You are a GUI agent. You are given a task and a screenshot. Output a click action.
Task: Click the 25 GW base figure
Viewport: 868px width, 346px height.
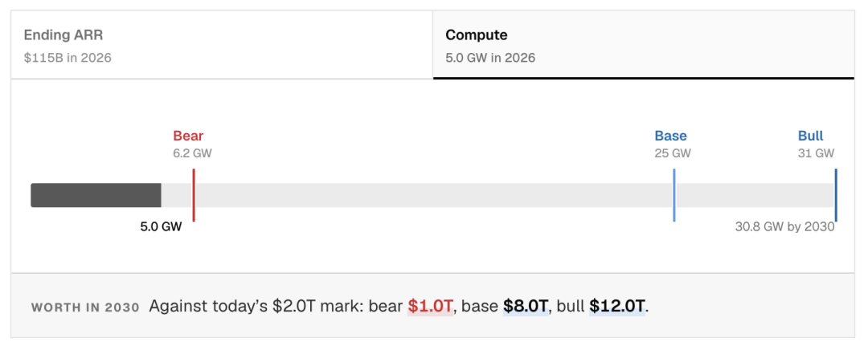(673, 153)
